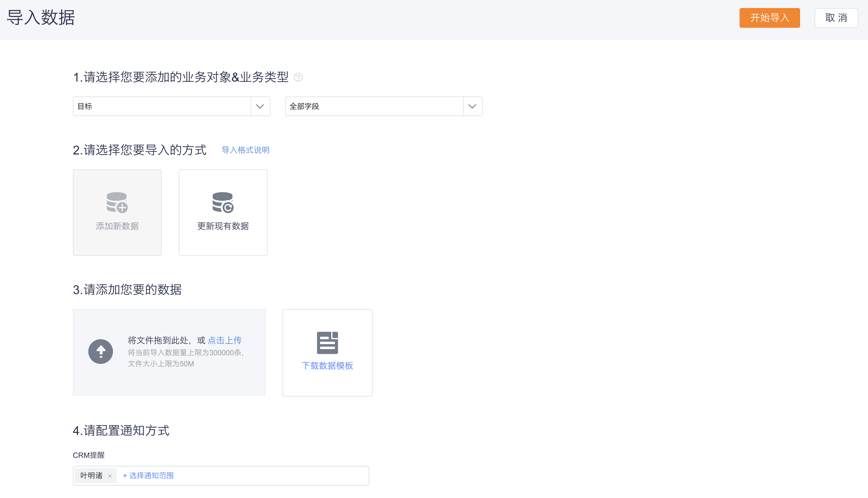The height and width of the screenshot is (498, 868).
Task: Click the help question mark icon
Action: [x=298, y=77]
